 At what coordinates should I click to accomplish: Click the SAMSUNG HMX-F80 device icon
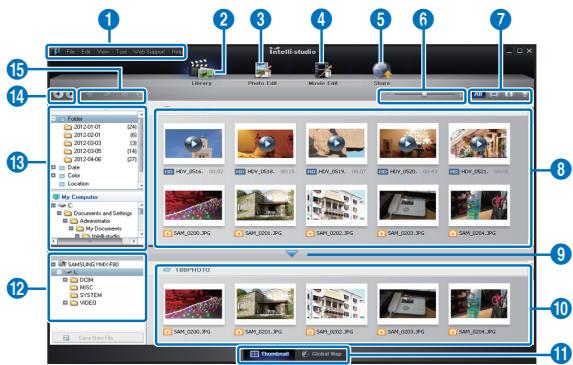(62, 264)
